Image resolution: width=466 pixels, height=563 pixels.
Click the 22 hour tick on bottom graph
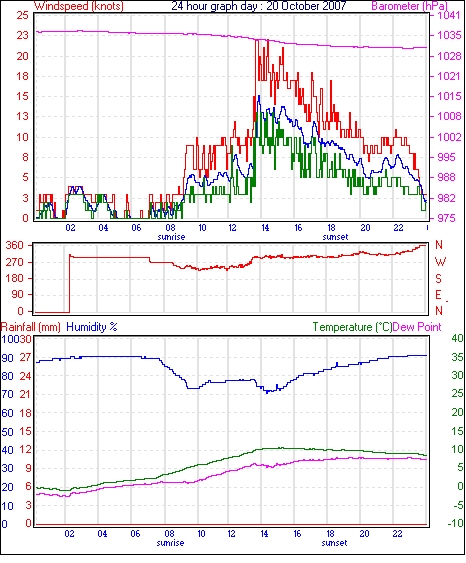click(x=397, y=534)
